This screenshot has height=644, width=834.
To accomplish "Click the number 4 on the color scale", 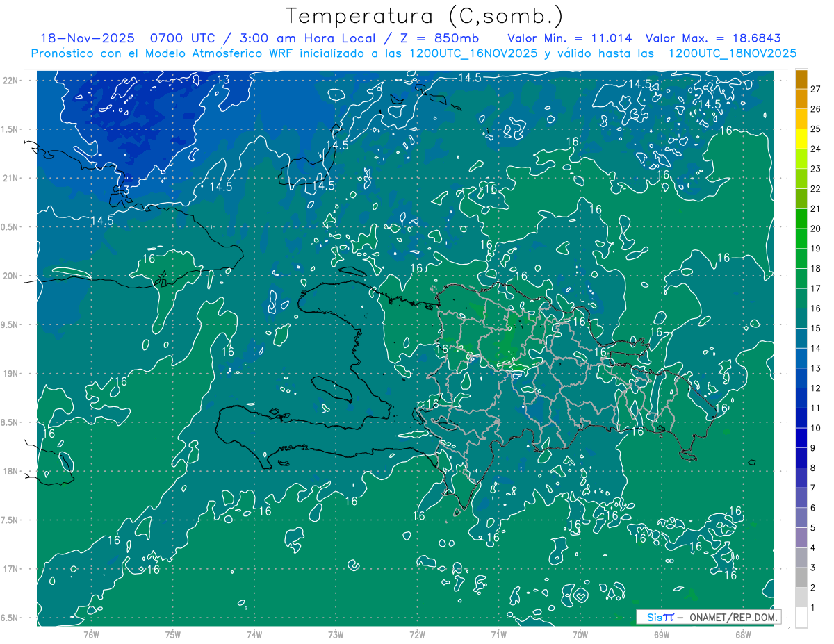I will pos(813,548).
